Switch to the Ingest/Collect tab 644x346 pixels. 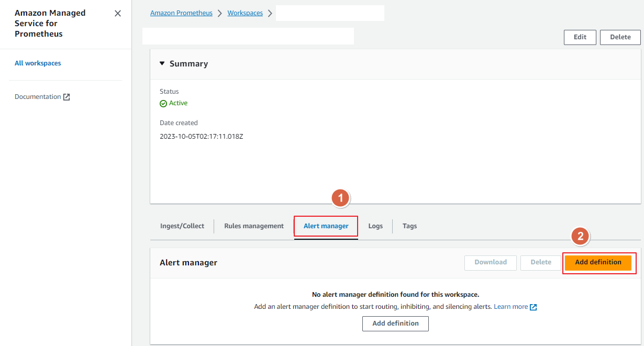pyautogui.click(x=182, y=226)
